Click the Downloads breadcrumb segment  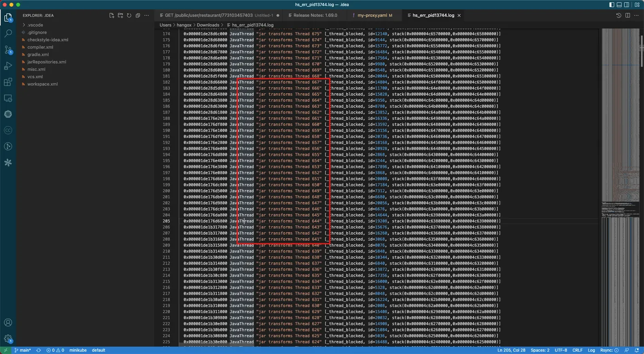click(x=208, y=25)
